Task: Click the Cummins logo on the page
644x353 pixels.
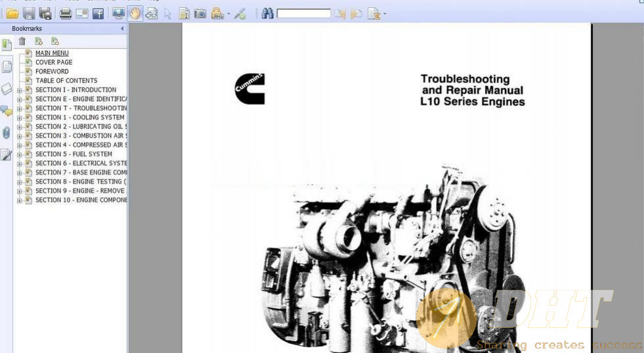Action: point(250,89)
